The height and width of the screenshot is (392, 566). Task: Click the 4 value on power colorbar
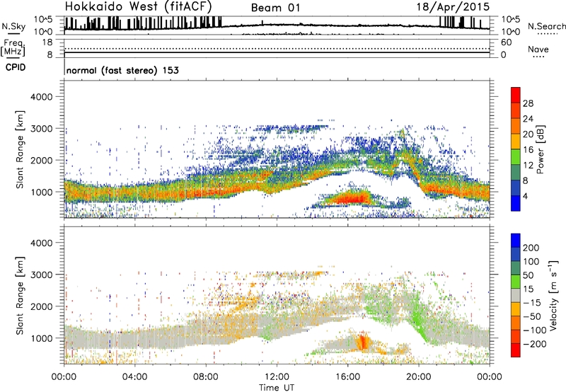[525, 196]
